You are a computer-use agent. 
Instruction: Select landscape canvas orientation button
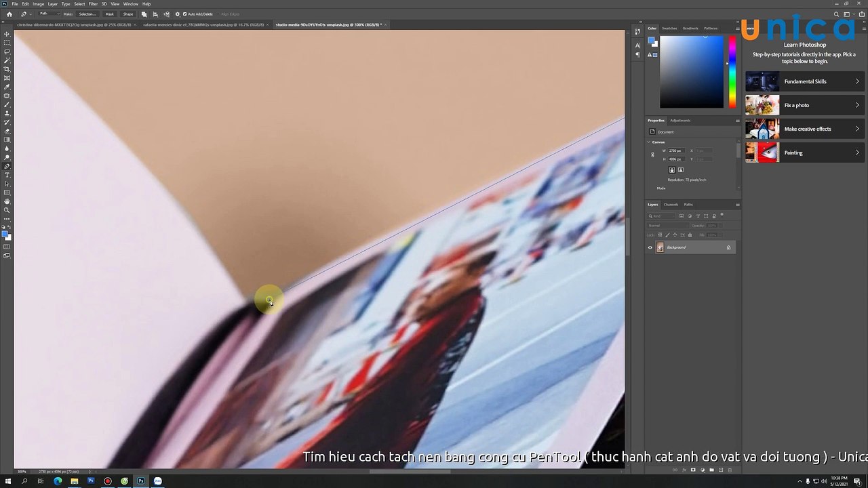point(681,169)
